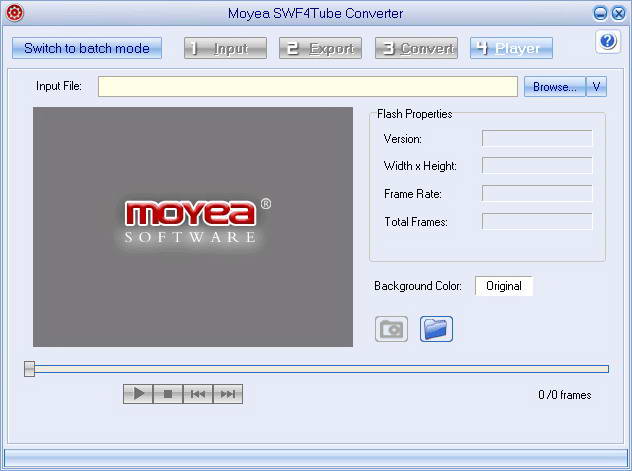Go to the 2 Export step
The width and height of the screenshot is (632, 471).
pyautogui.click(x=320, y=48)
